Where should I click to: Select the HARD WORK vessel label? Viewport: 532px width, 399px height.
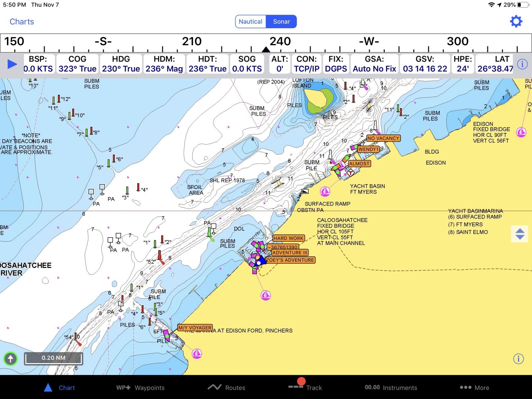tap(289, 238)
